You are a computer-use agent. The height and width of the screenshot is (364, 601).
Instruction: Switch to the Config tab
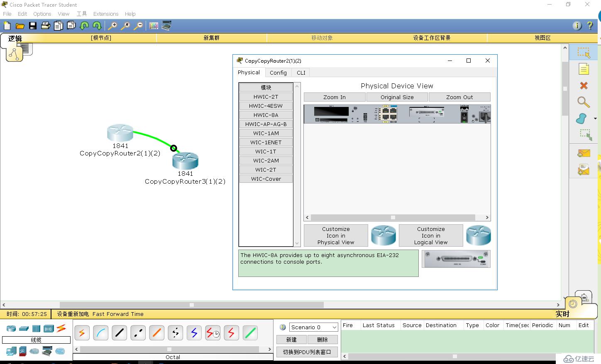pyautogui.click(x=278, y=73)
